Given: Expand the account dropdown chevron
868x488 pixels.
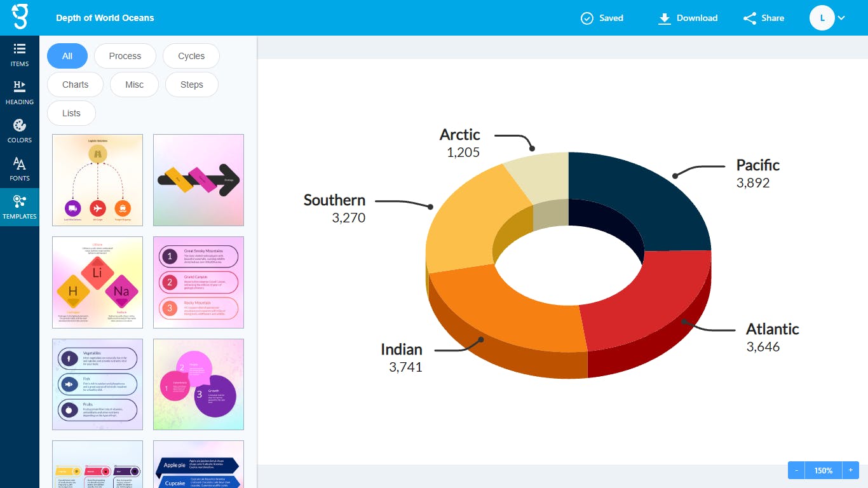Looking at the screenshot, I should (x=841, y=18).
